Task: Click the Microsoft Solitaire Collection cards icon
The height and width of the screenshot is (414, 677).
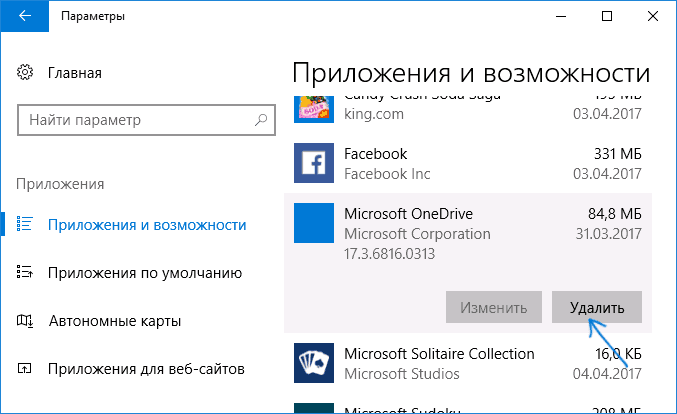Action: (x=314, y=363)
